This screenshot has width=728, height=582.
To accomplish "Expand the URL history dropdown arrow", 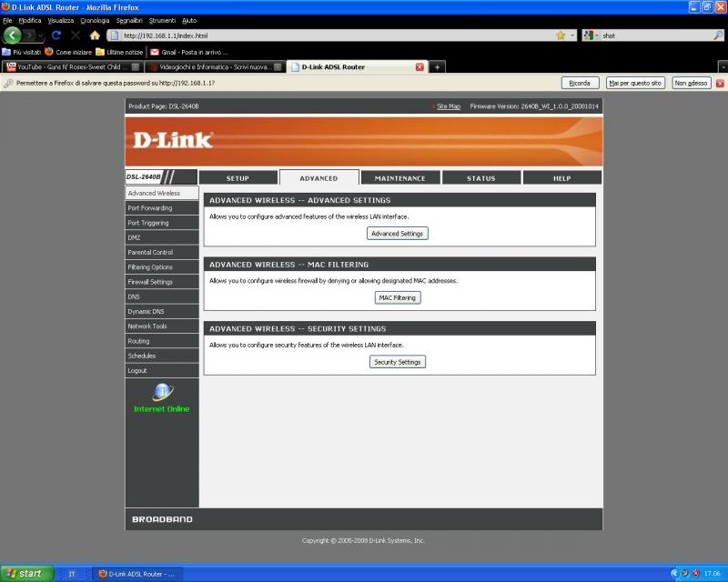I will point(572,35).
